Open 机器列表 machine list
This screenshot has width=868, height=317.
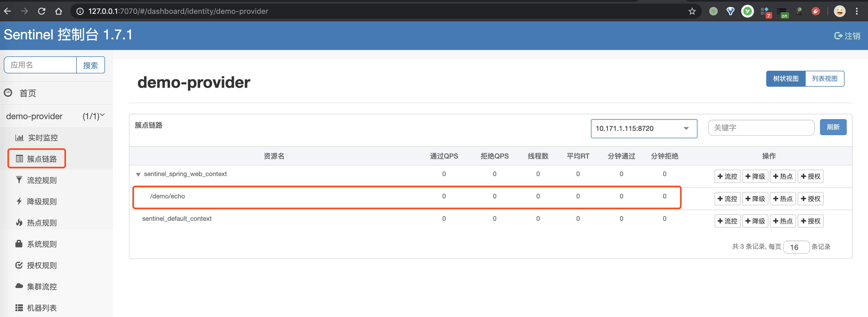coord(42,308)
